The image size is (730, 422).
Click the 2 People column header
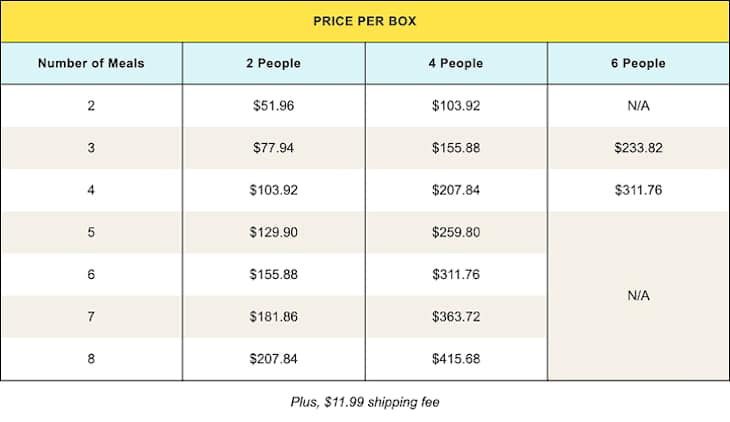tap(273, 63)
